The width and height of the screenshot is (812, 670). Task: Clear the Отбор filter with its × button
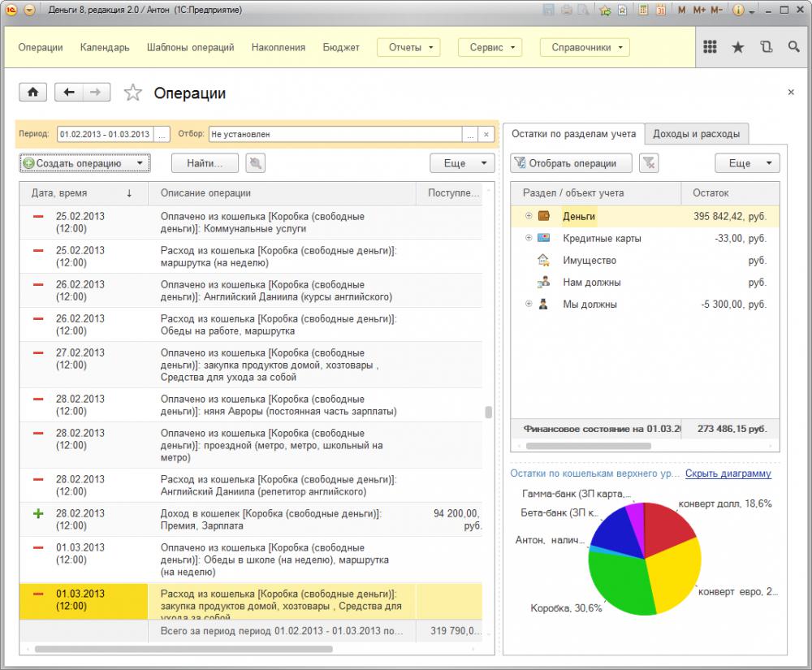(486, 135)
